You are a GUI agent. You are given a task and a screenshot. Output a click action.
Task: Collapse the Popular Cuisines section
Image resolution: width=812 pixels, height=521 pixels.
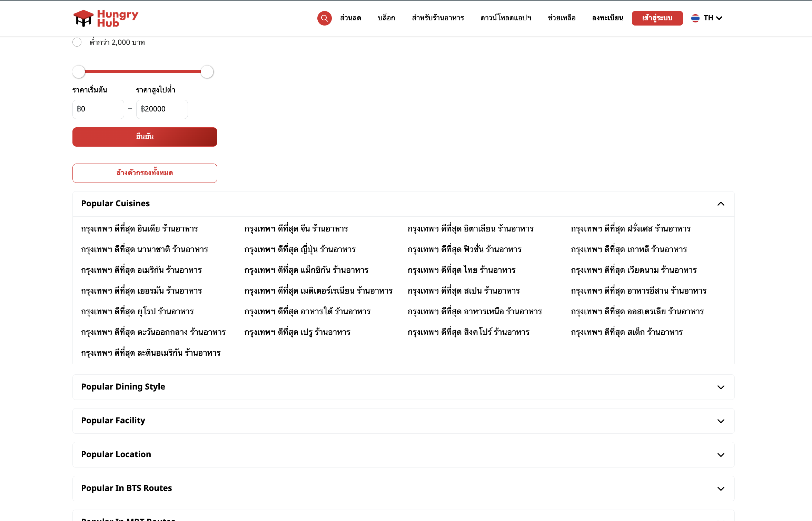pyautogui.click(x=721, y=204)
